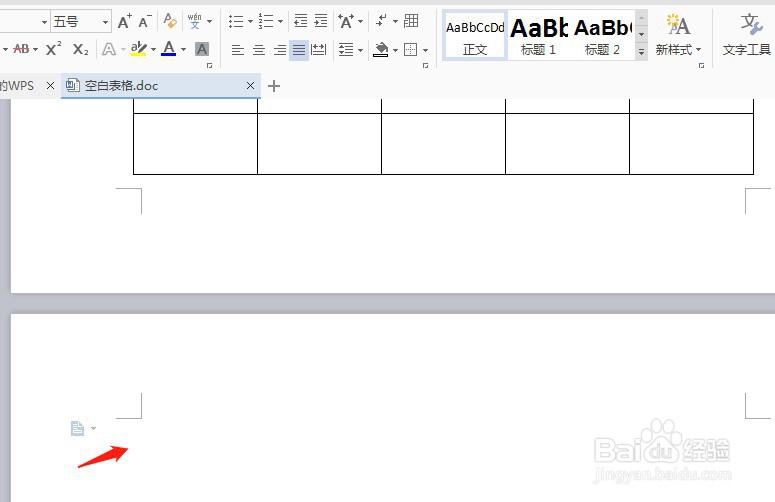775x502 pixels.
Task: Close the 空白表格.doc tab
Action: [251, 85]
